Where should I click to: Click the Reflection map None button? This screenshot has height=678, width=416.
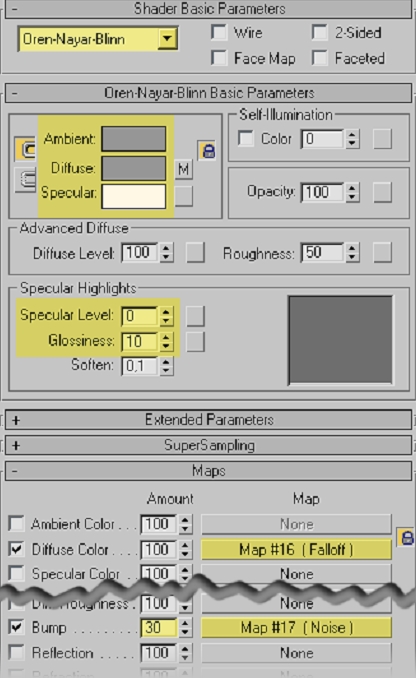pyautogui.click(x=297, y=653)
